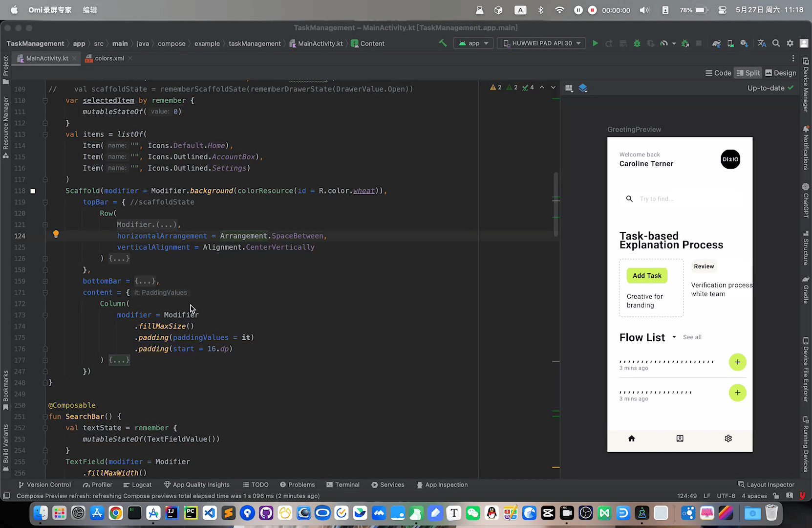Open IDE settings gear in toolbar

pos(790,44)
